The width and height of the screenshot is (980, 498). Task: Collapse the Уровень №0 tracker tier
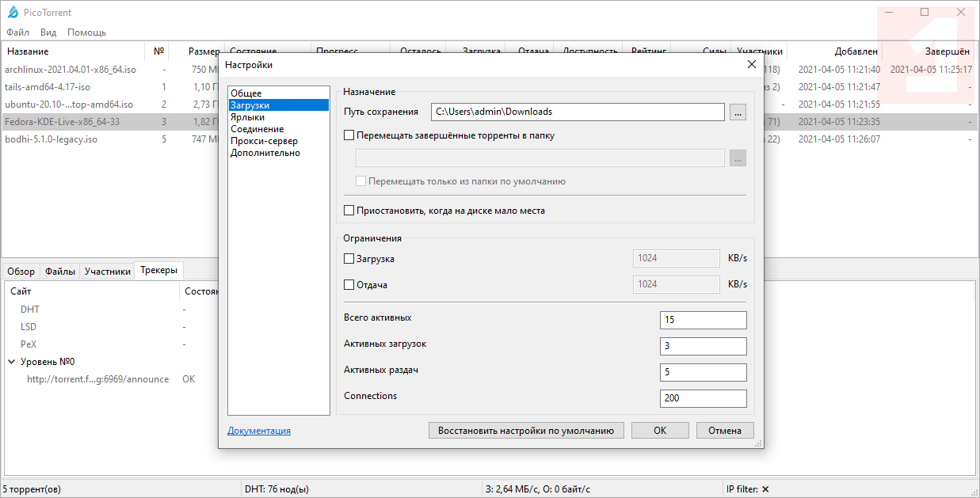12,362
